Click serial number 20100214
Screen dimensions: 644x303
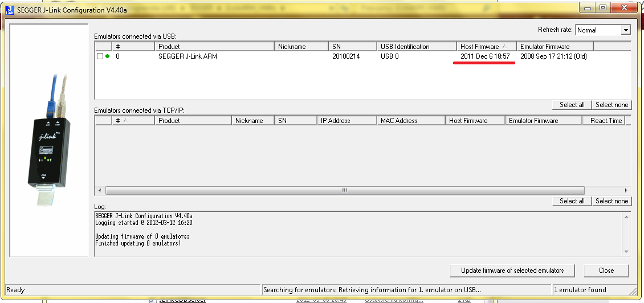346,56
